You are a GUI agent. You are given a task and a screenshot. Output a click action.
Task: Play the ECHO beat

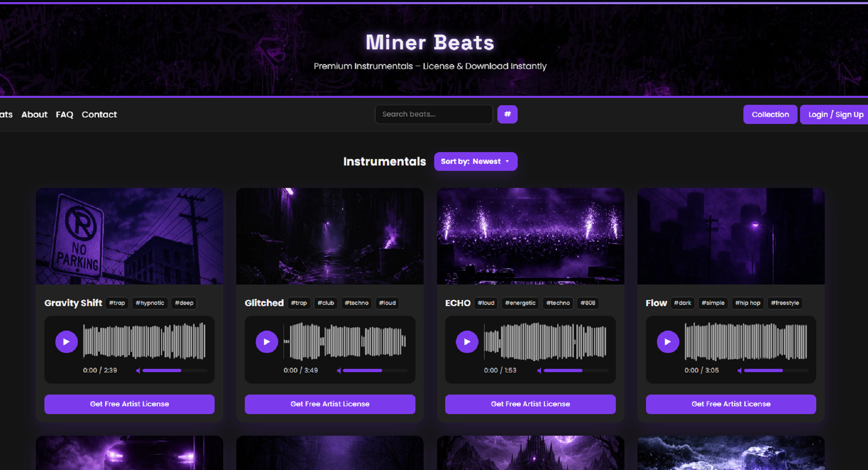[x=467, y=342]
